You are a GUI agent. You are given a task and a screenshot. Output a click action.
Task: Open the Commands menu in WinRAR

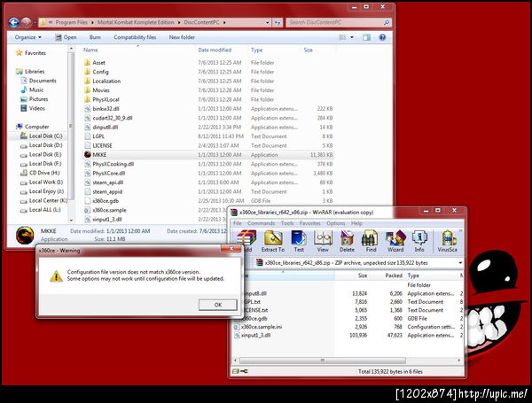261,223
